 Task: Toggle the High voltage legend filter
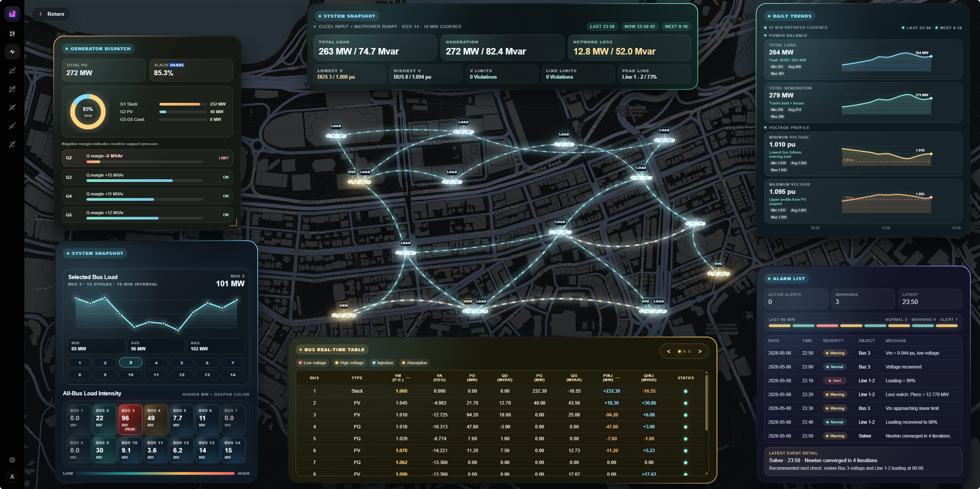pyautogui.click(x=349, y=363)
